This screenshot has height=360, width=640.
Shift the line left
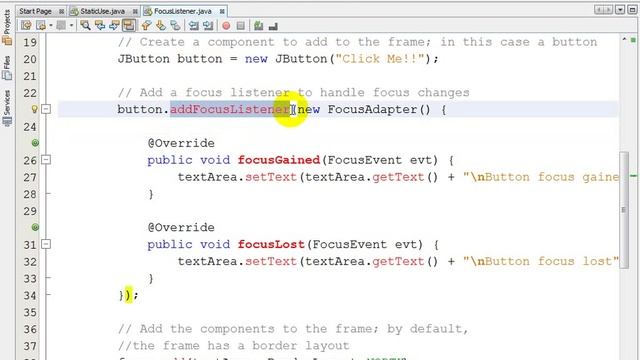coord(193,26)
